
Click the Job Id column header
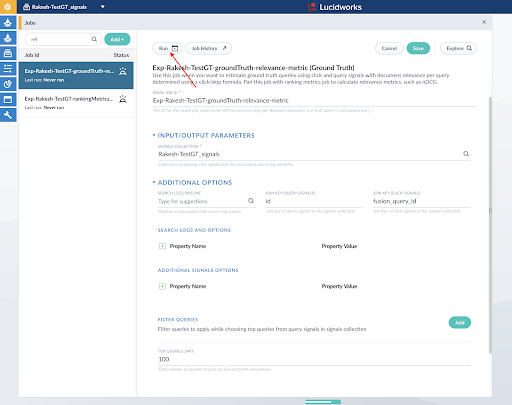[x=32, y=55]
